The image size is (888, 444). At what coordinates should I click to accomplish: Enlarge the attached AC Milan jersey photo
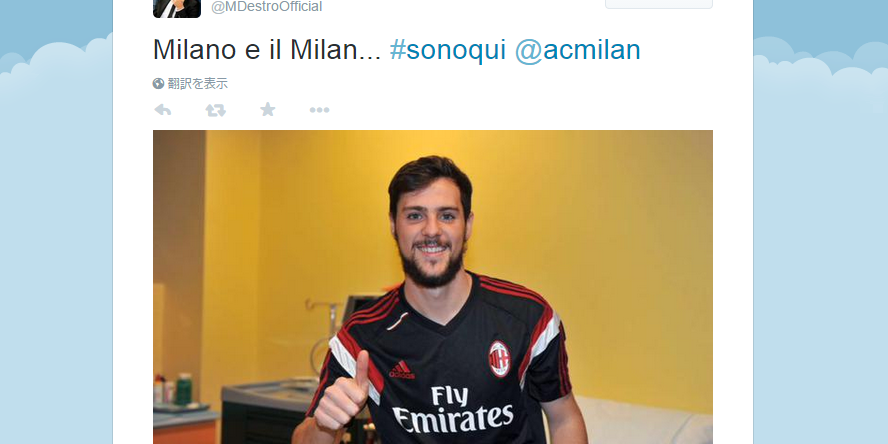pyautogui.click(x=433, y=287)
